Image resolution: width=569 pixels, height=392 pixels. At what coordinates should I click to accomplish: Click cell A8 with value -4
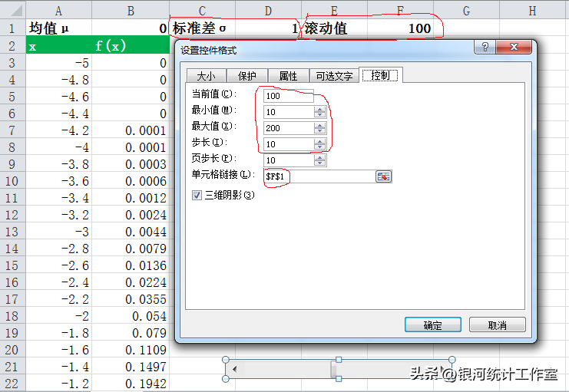(59, 147)
